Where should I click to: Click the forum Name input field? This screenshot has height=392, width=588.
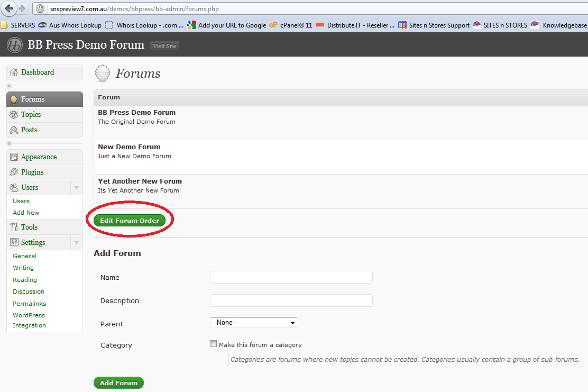291,277
